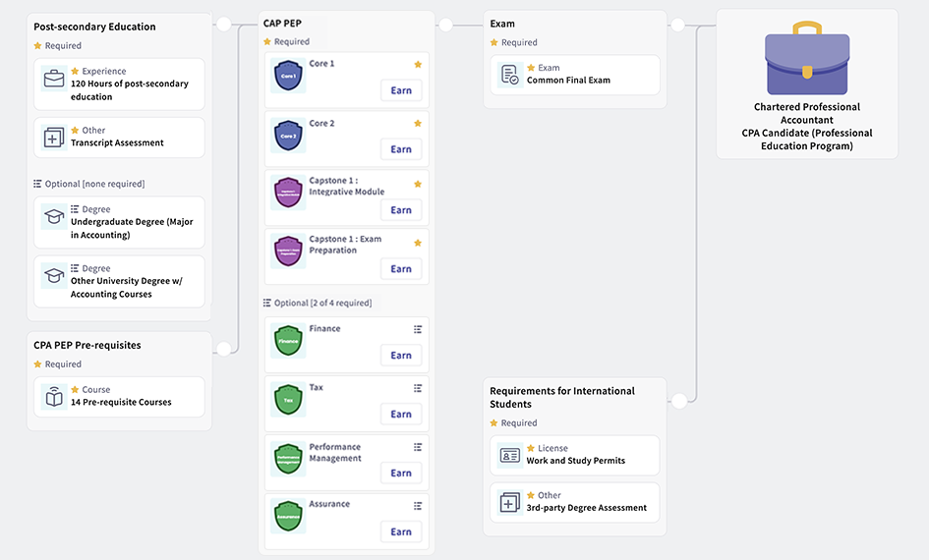Click the graduation cap icon for Other University Degree
The image size is (929, 560).
54,275
